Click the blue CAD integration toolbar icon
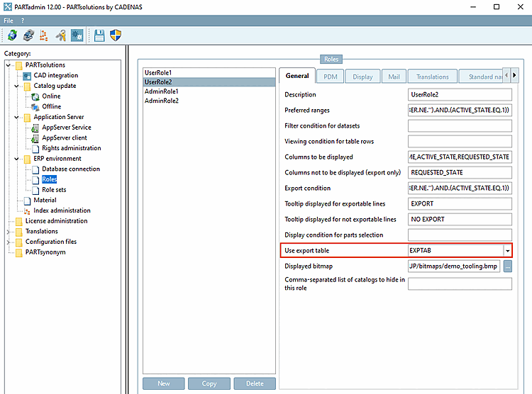532x394 pixels. 77,35
